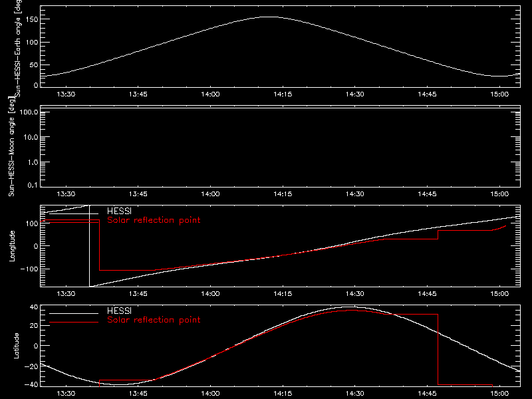
Task: Click 15:00 time label under Latitude plot
Action: tap(499, 394)
